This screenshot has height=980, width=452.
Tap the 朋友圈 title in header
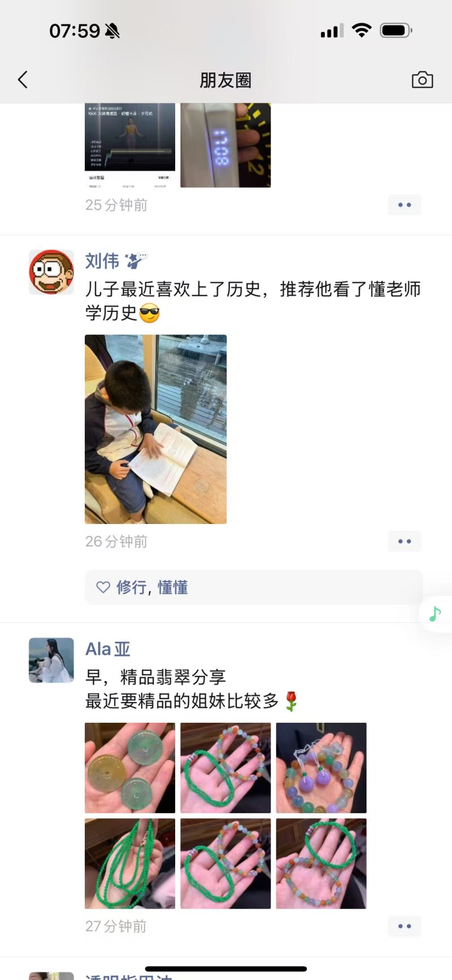click(225, 80)
